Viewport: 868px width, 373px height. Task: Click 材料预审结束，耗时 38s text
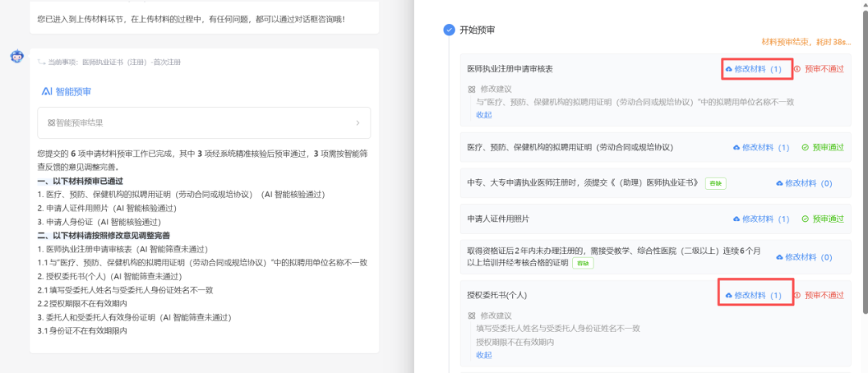(806, 42)
